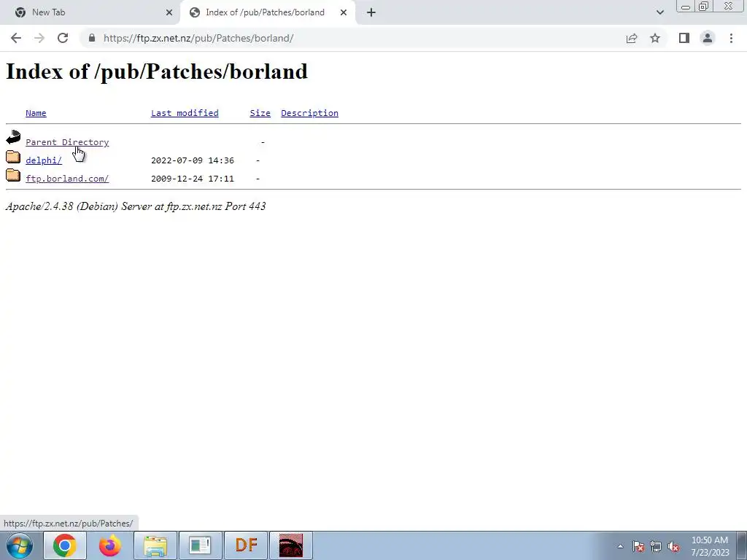Sort listing by Description
The image size is (747, 560).
click(x=309, y=113)
